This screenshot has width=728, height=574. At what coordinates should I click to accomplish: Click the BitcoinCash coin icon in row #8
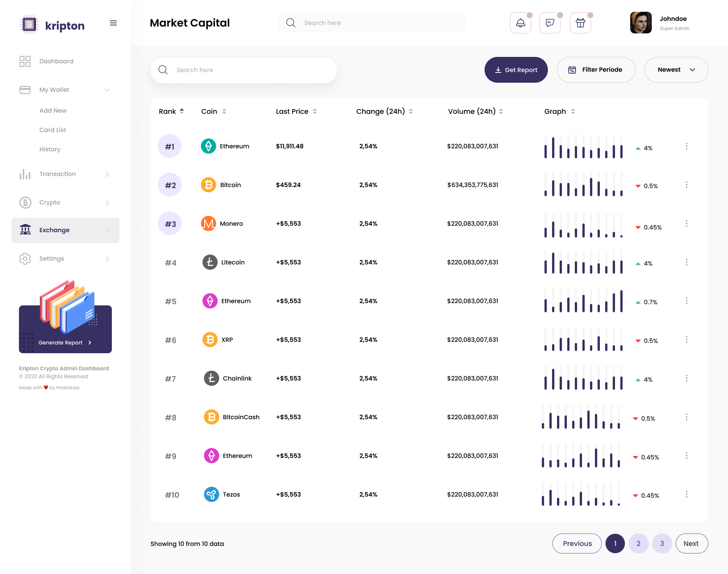[x=212, y=417]
